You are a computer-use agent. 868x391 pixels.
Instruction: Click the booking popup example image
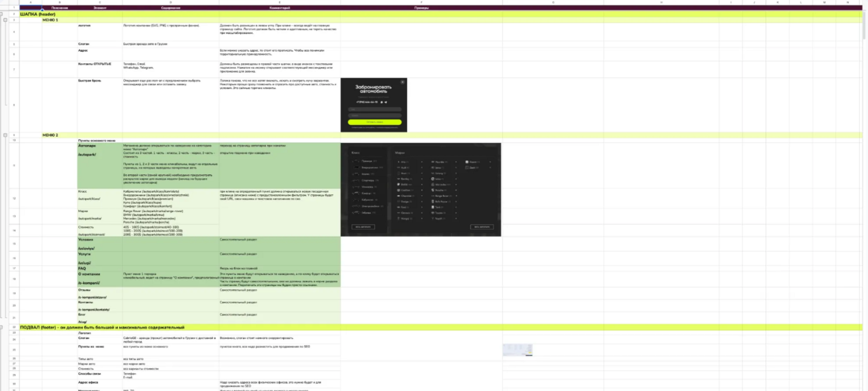[374, 105]
